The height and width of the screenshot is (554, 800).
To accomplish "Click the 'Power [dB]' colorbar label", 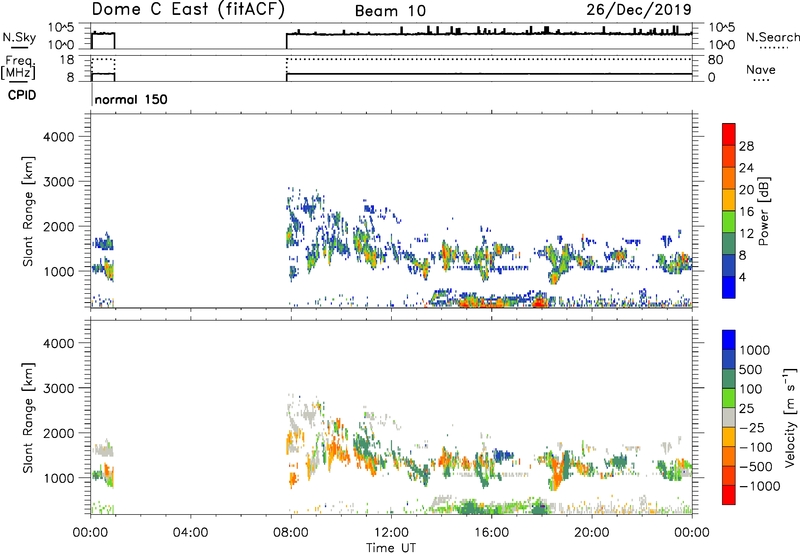I will pos(763,211).
